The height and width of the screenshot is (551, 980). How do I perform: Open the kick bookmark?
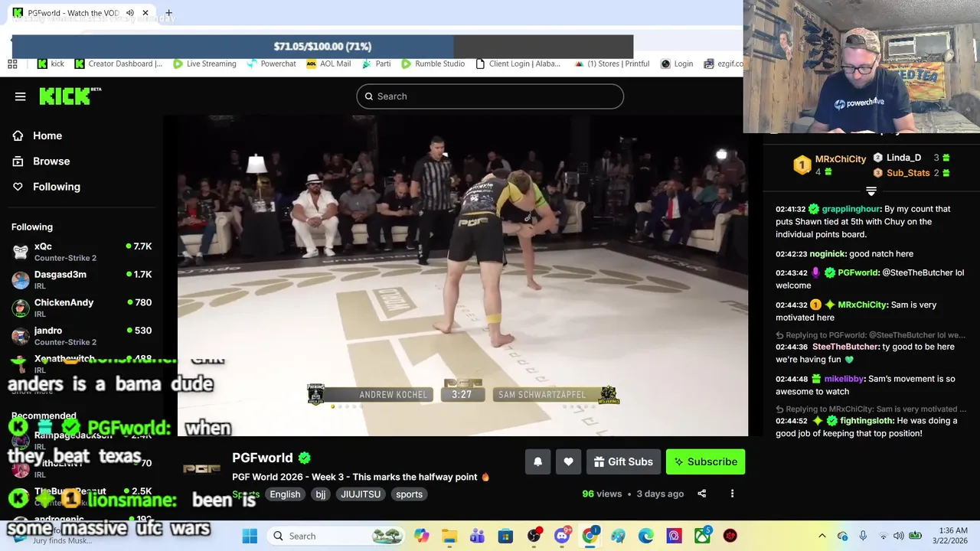(51, 64)
